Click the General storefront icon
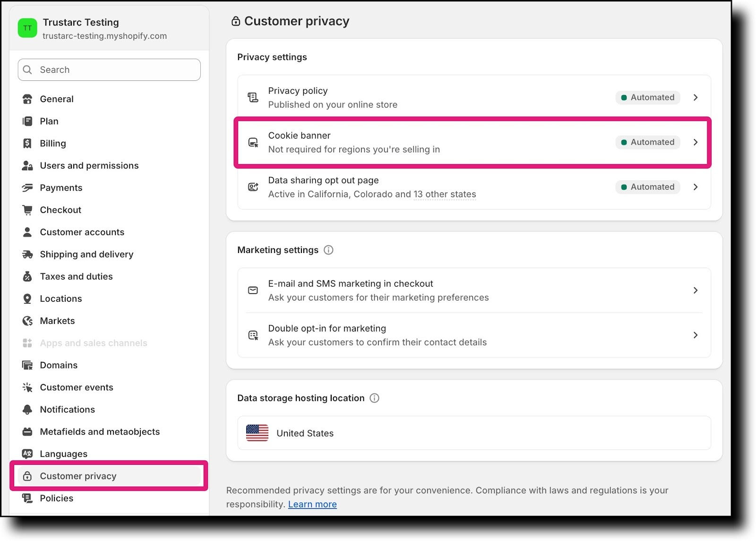The image size is (756, 541). (27, 99)
